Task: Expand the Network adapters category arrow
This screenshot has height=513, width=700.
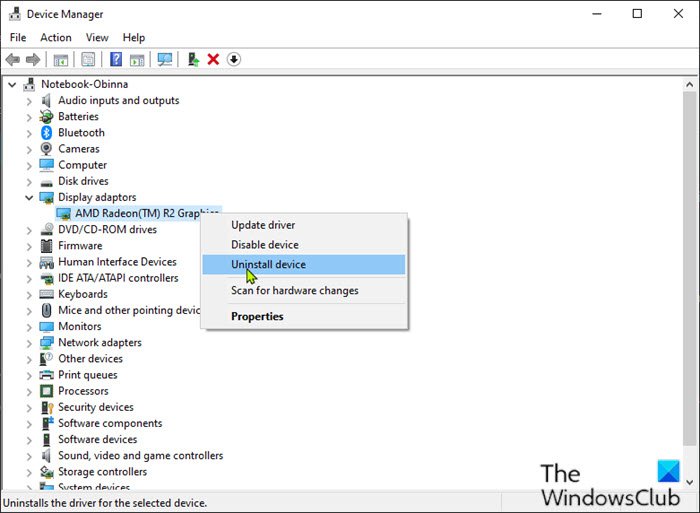Action: (x=29, y=343)
